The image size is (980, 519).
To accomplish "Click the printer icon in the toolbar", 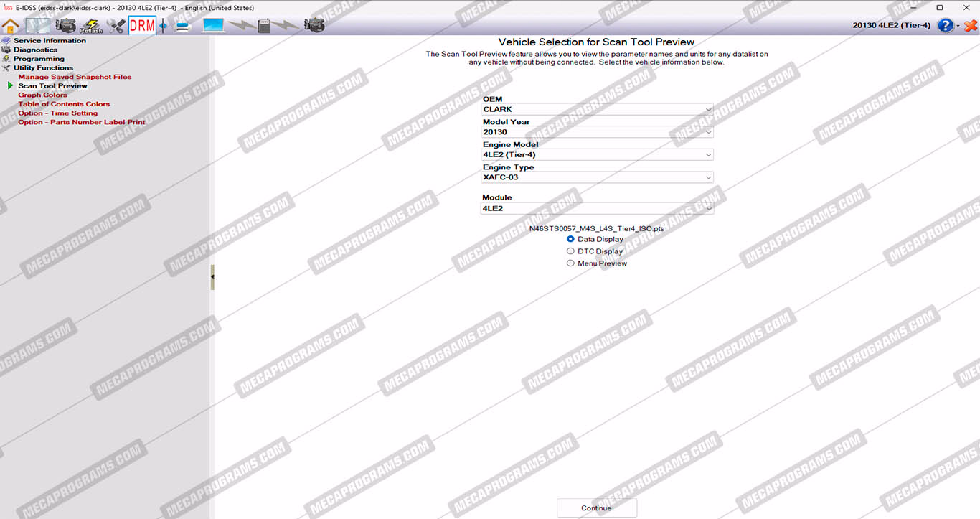I will click(183, 26).
